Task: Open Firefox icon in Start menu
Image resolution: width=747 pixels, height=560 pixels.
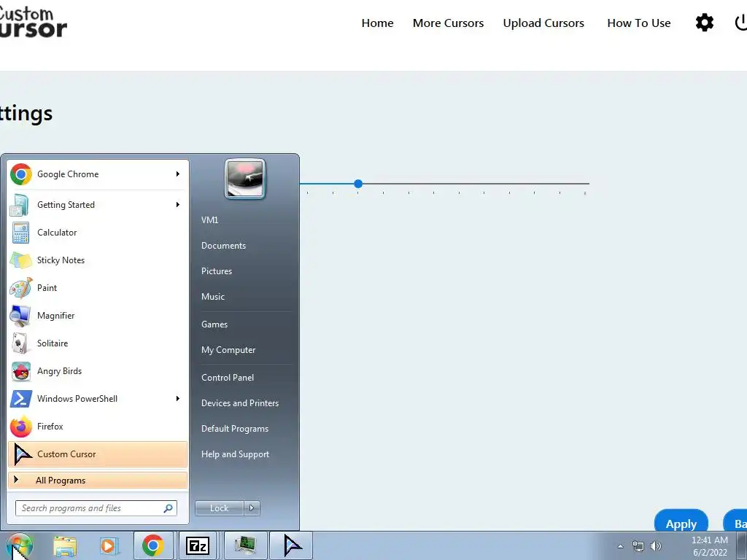Action: (21, 426)
